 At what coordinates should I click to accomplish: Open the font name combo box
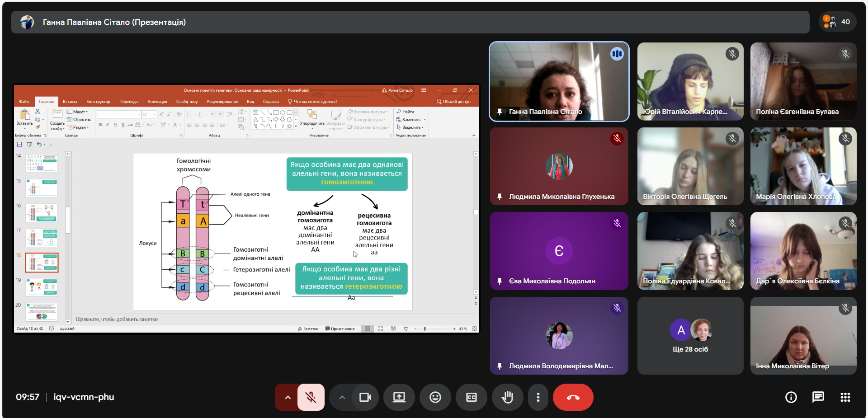pyautogui.click(x=119, y=114)
